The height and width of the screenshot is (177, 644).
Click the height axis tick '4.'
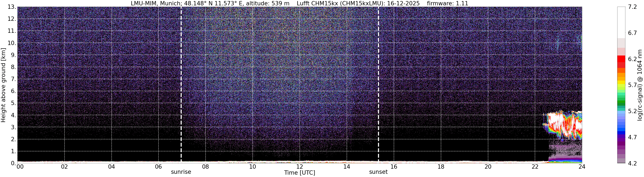click(13, 115)
